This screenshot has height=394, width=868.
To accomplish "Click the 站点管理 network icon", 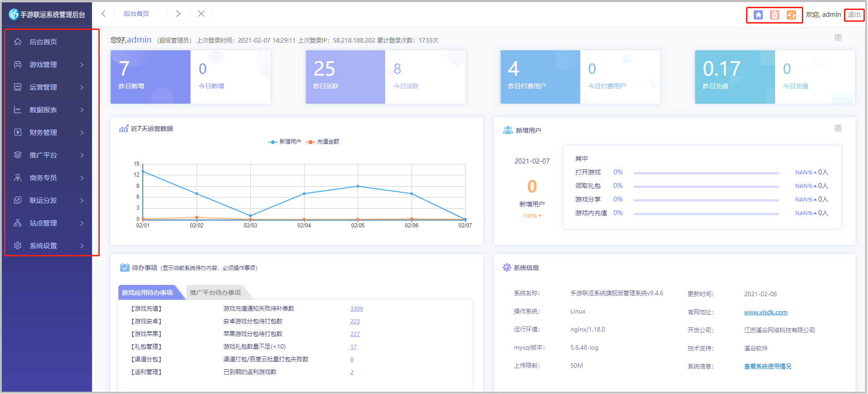I will 18,223.
